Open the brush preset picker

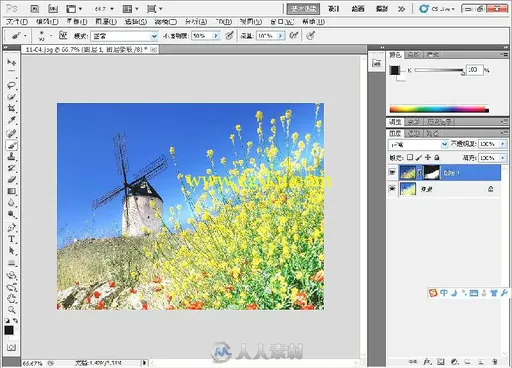tap(45, 36)
